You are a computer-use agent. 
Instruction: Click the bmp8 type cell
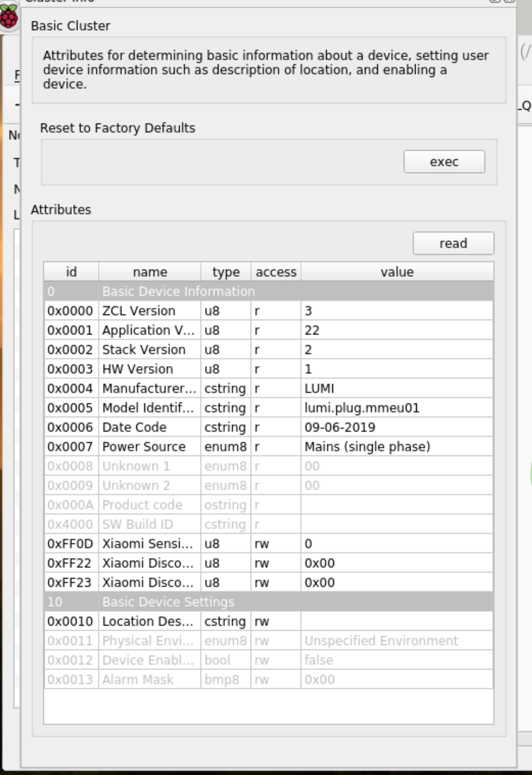(x=226, y=679)
